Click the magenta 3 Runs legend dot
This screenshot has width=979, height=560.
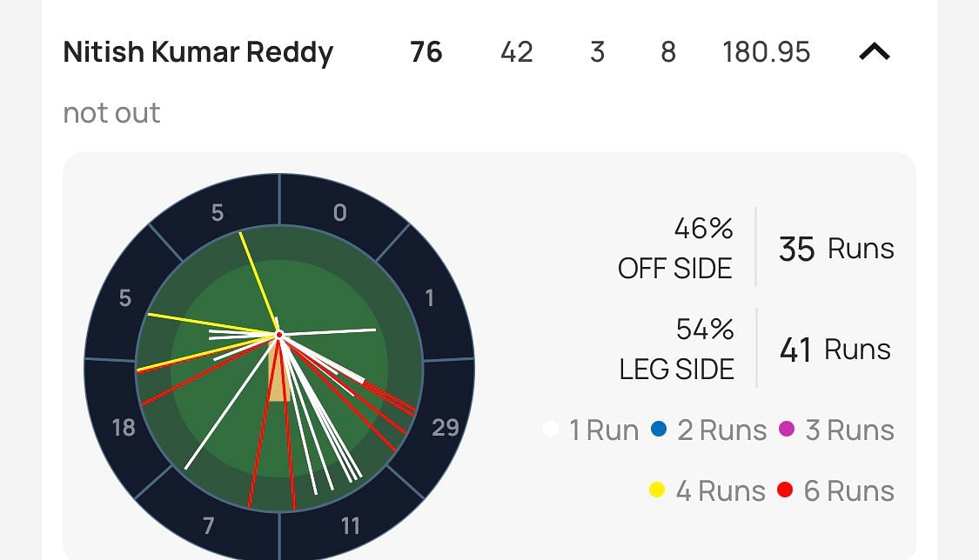click(x=787, y=430)
